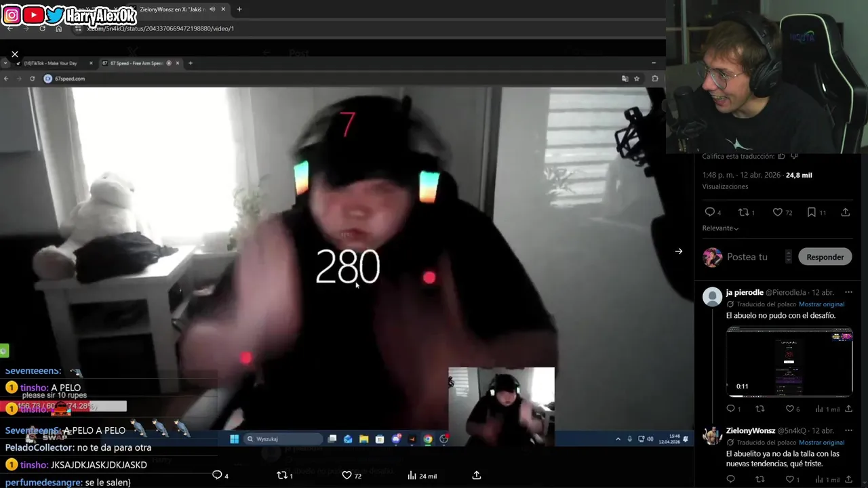Screen dimensions: 868x488
Task: Click sidebar post repost icon with count 1
Action: coord(743,212)
